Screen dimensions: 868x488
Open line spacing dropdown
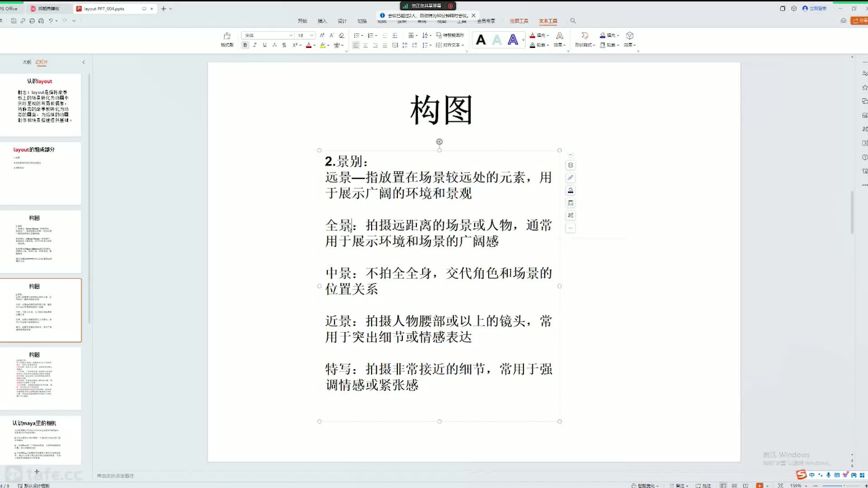point(427,45)
